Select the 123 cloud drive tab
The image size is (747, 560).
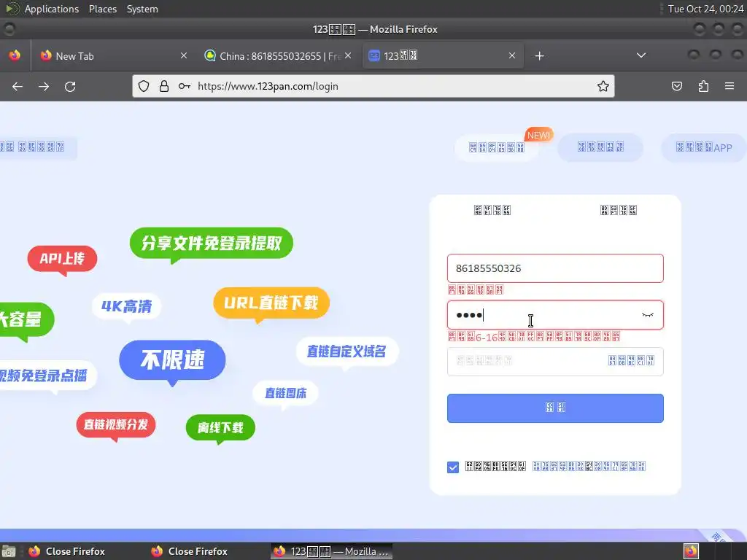coord(443,55)
